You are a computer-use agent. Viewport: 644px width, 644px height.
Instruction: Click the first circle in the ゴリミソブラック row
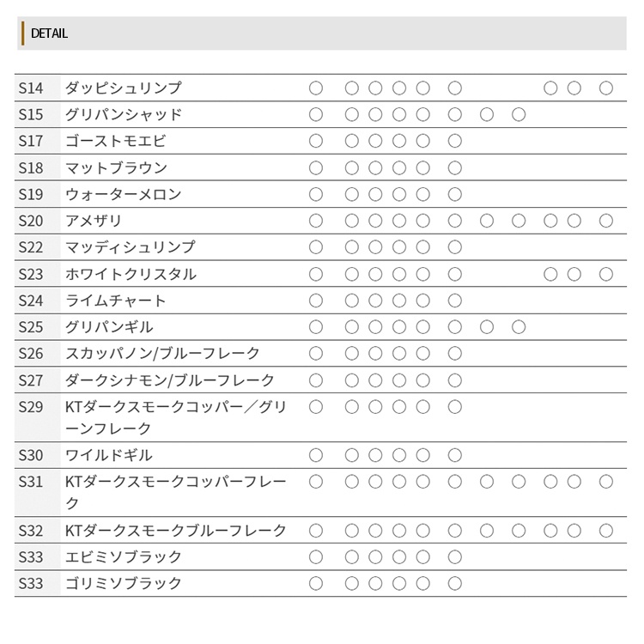click(x=316, y=584)
